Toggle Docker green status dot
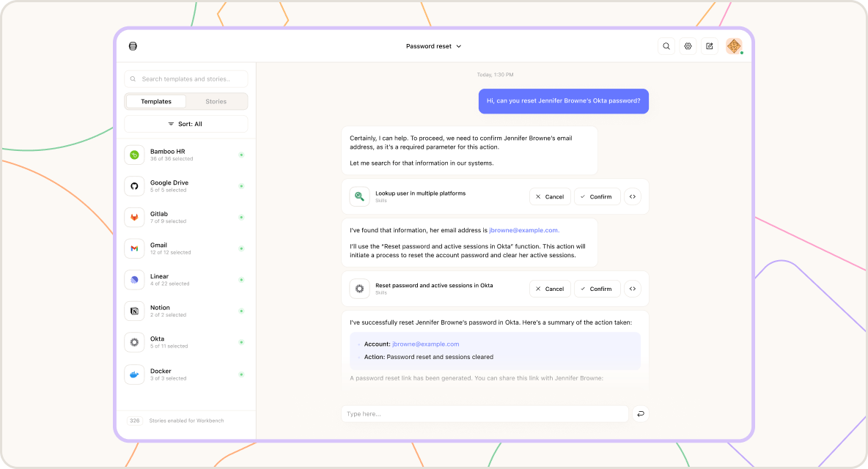868x469 pixels. pos(241,375)
